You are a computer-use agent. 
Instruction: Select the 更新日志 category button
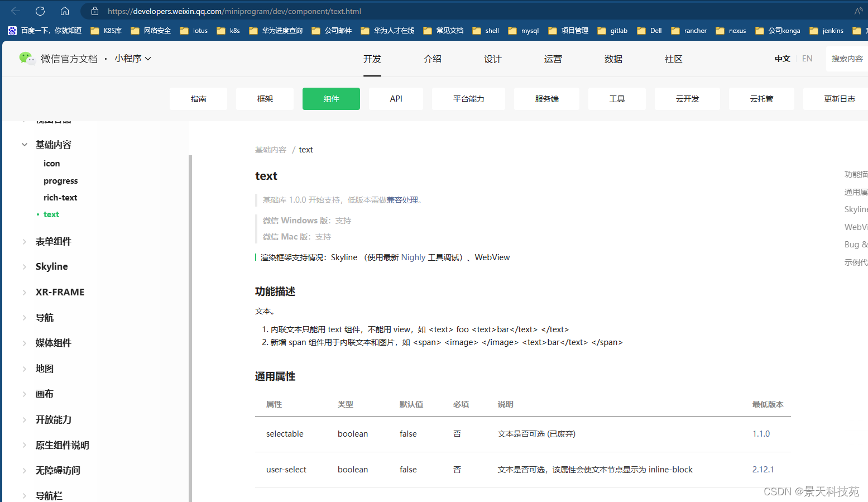coord(836,99)
